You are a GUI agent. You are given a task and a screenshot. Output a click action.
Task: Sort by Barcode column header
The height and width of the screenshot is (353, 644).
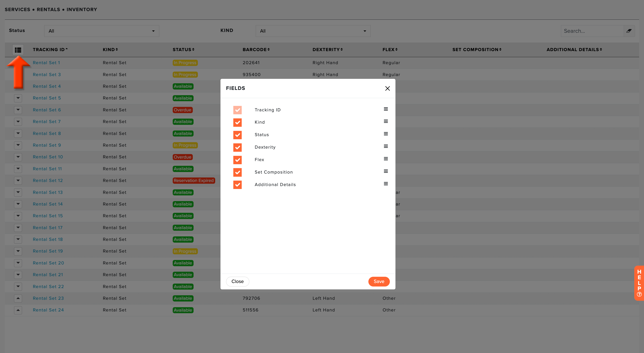[256, 50]
